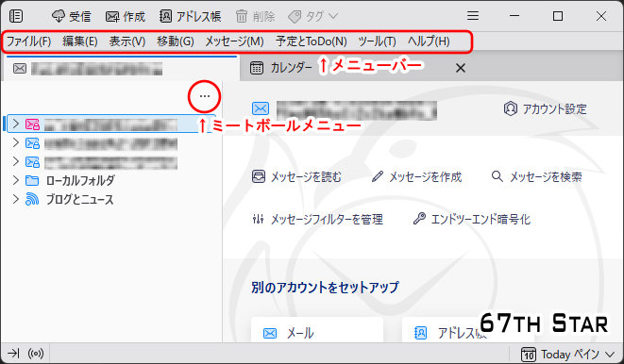Collapse the folder pane arrow icon in status bar
The width and height of the screenshot is (624, 364).
13,354
